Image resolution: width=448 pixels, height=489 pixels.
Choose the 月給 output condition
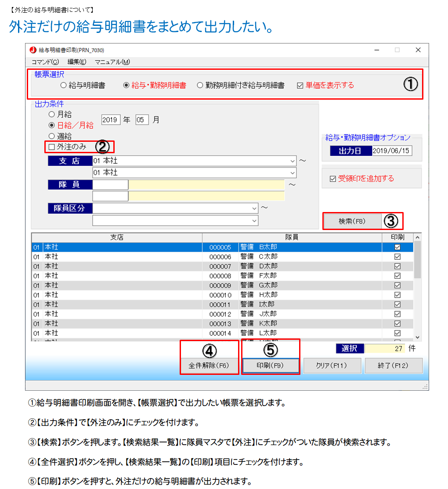[x=52, y=114]
